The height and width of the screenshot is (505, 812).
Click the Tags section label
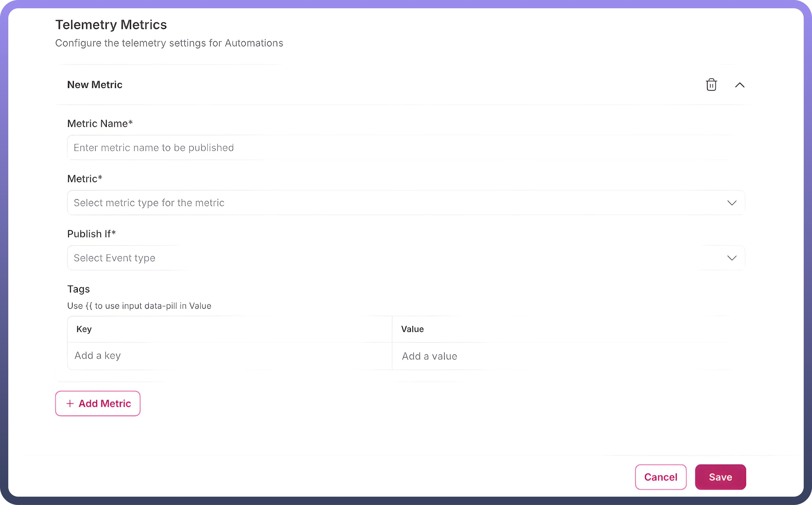[79, 289]
